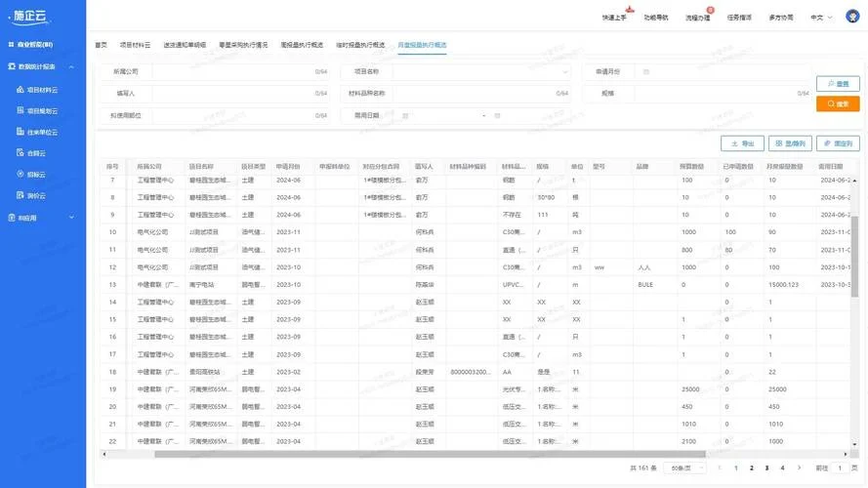Click the table's horizontal scrollbar thumb
Image resolution: width=868 pixels, height=488 pixels.
430,454
